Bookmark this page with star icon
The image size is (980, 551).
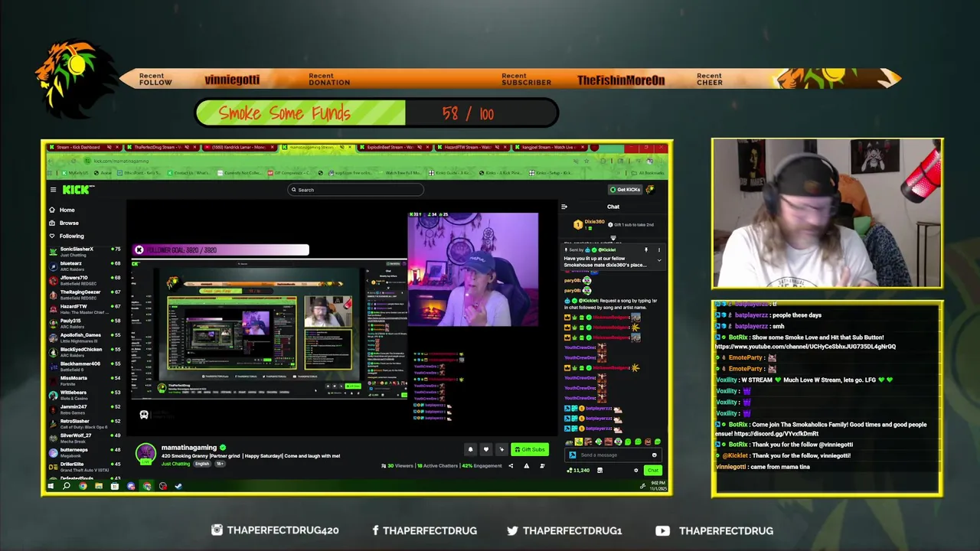586,161
